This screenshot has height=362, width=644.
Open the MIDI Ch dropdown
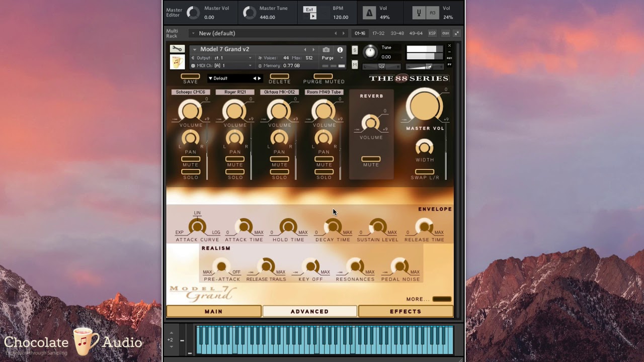point(221,65)
